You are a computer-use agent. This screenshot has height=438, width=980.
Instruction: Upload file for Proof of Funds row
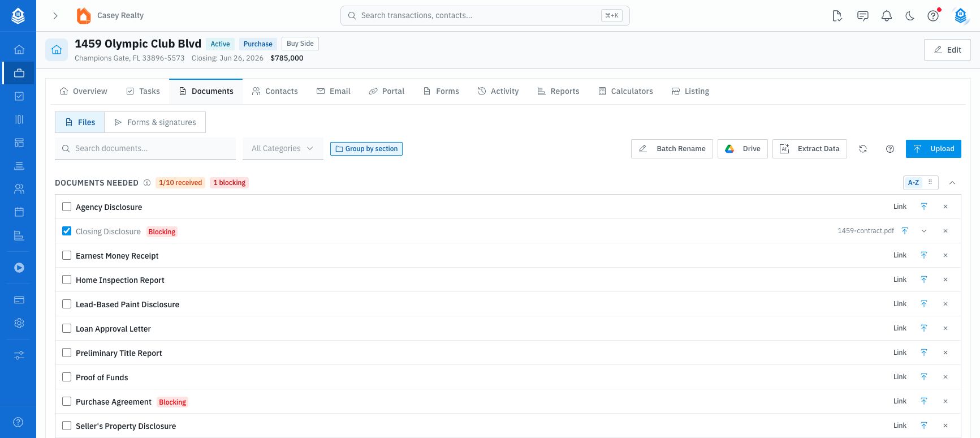(x=924, y=377)
